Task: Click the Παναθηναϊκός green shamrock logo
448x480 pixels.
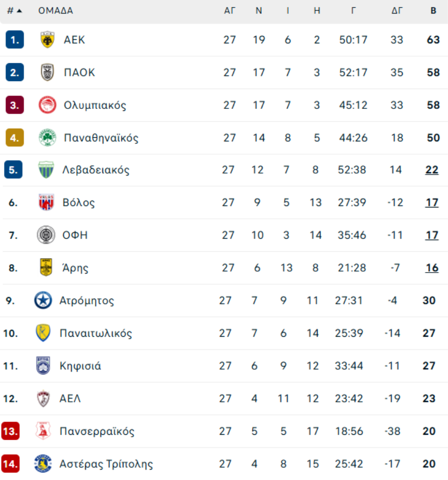Action: pos(47,138)
